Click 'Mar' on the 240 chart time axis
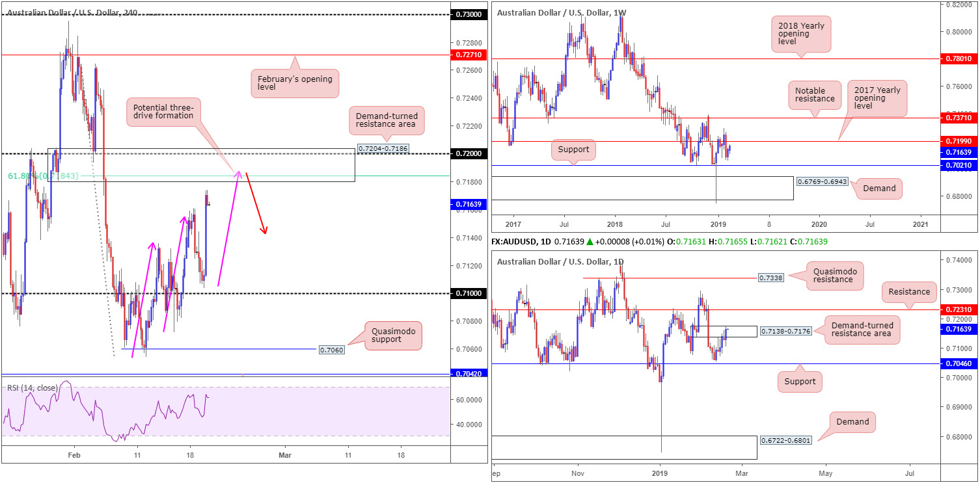Viewport: 980px width, 485px height. click(x=284, y=455)
